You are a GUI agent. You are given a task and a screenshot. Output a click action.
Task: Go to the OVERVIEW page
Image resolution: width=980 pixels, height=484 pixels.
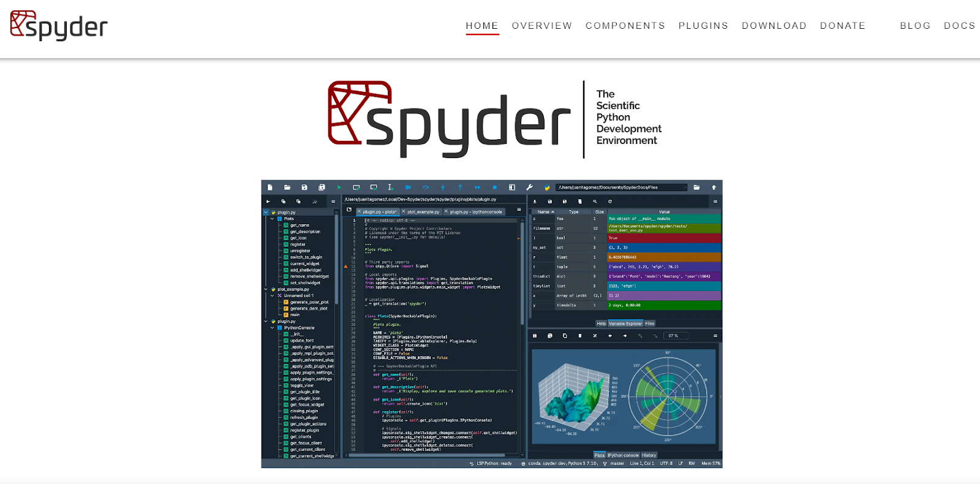point(542,26)
